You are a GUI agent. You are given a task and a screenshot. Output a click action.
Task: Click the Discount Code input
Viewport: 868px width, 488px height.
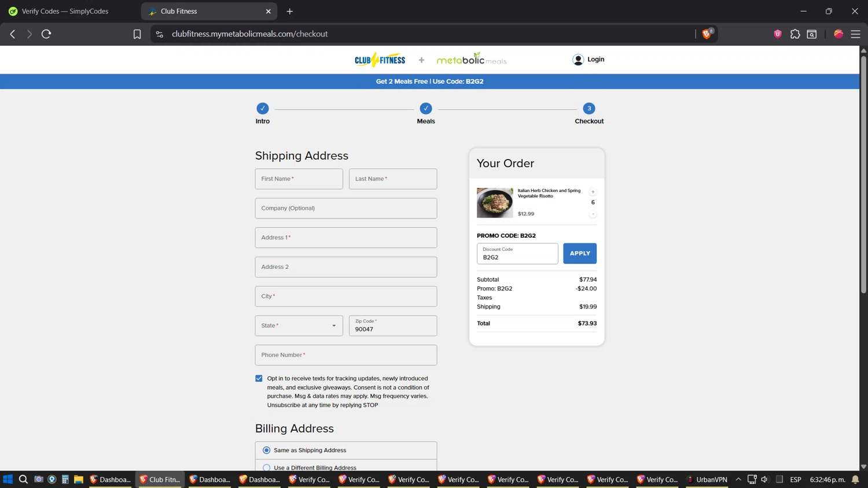tap(517, 254)
